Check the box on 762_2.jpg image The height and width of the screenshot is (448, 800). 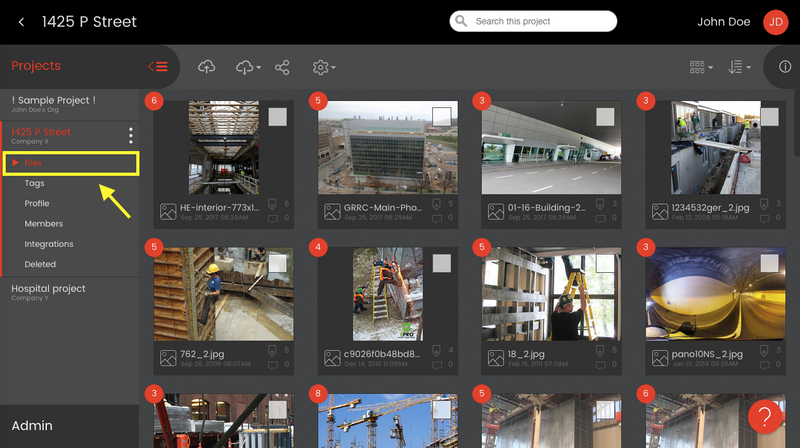[x=278, y=263]
